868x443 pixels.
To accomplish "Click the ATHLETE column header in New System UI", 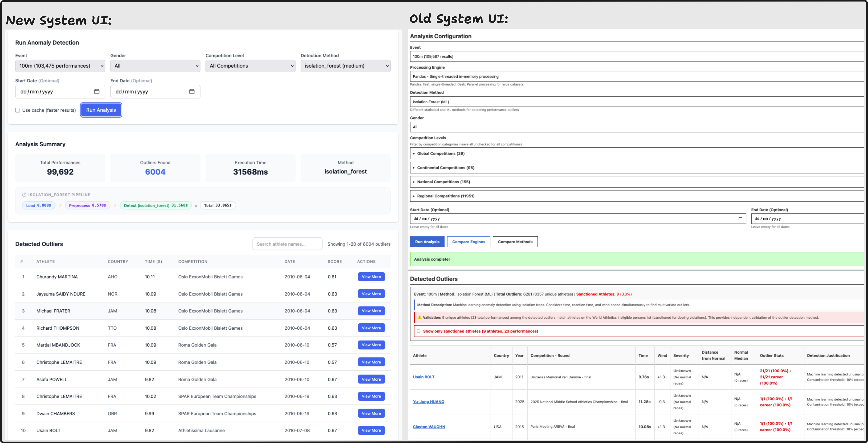I will pyautogui.click(x=45, y=262).
